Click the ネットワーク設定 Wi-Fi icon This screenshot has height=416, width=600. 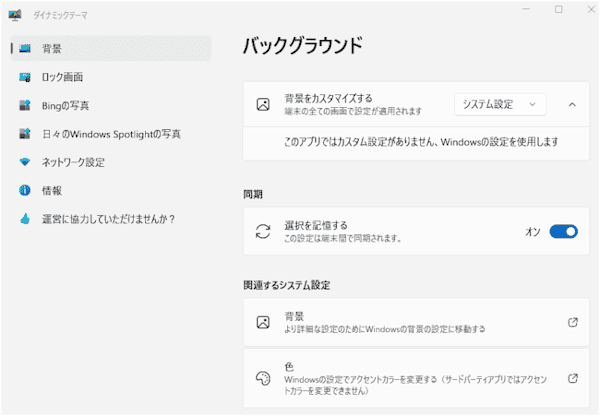click(x=25, y=162)
